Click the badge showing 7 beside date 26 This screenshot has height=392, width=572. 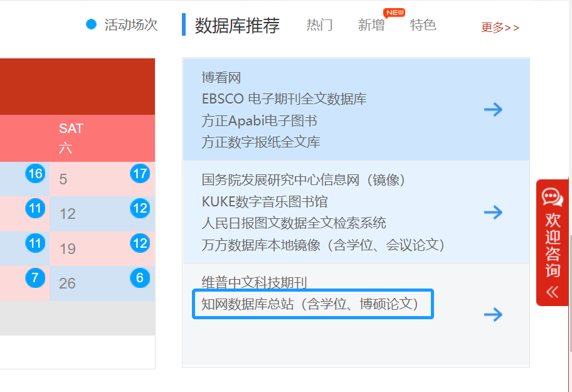[34, 278]
